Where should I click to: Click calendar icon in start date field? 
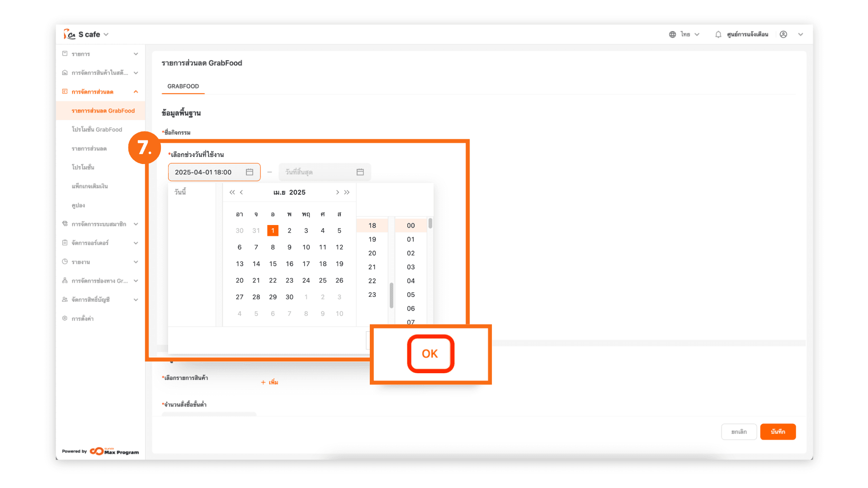pos(250,172)
